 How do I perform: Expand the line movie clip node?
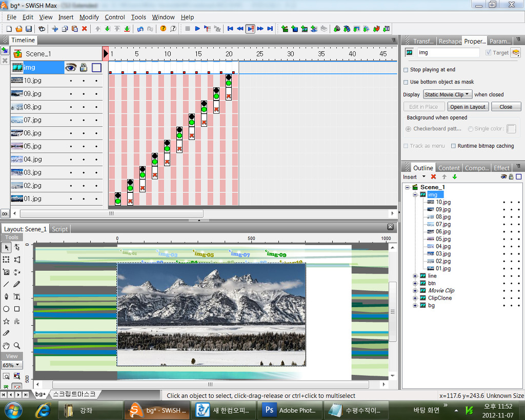point(415,276)
